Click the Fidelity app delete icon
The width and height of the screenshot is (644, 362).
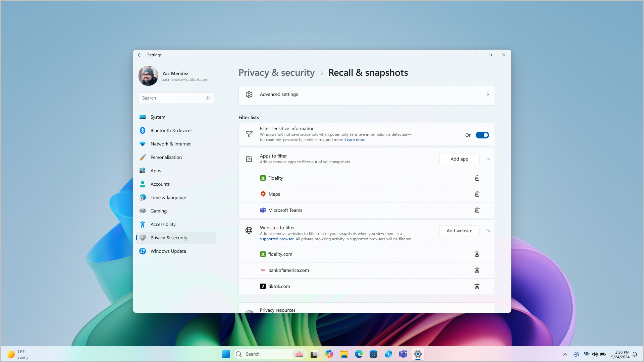(x=477, y=178)
